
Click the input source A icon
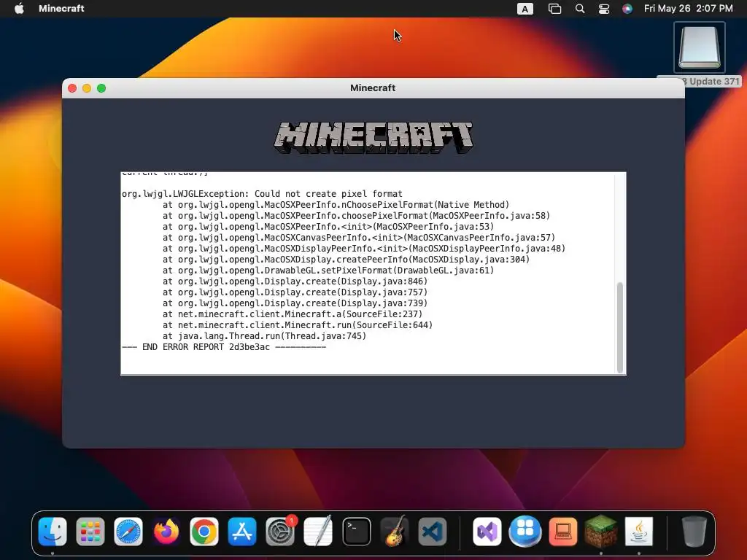pos(525,9)
